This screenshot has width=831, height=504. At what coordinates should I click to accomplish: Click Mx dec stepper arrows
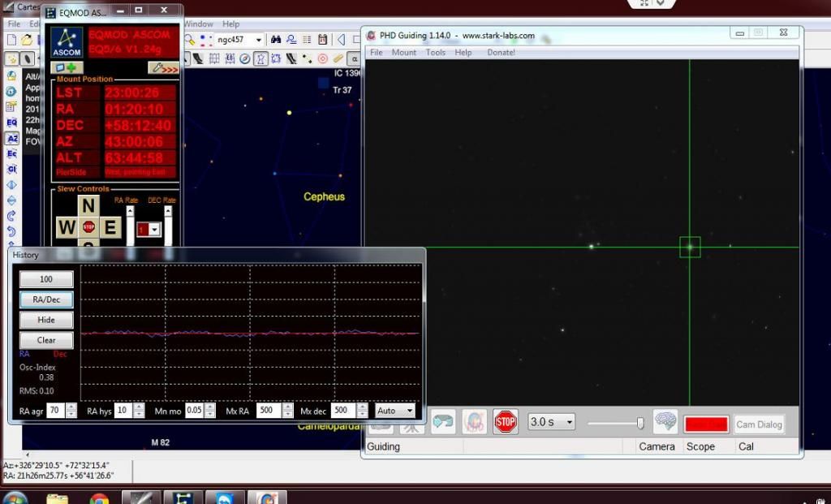362,410
